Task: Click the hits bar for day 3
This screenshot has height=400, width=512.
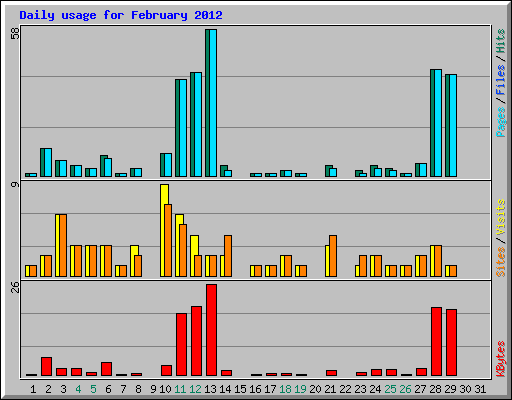Action: pyautogui.click(x=58, y=169)
